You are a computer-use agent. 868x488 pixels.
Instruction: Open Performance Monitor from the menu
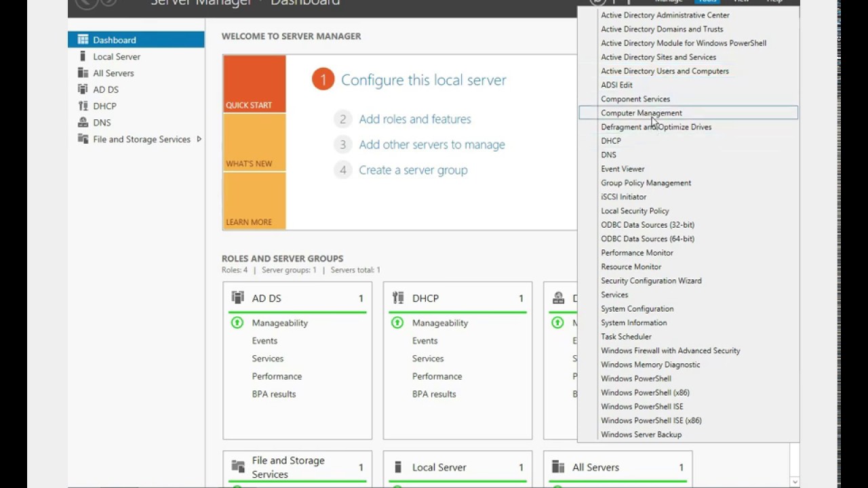(x=637, y=253)
